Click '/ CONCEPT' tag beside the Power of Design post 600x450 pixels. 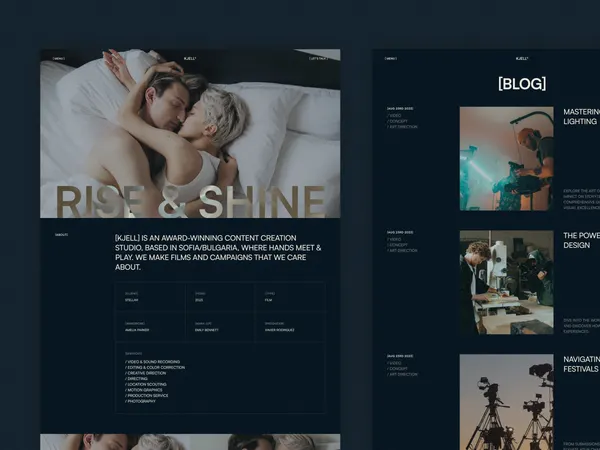tap(397, 245)
